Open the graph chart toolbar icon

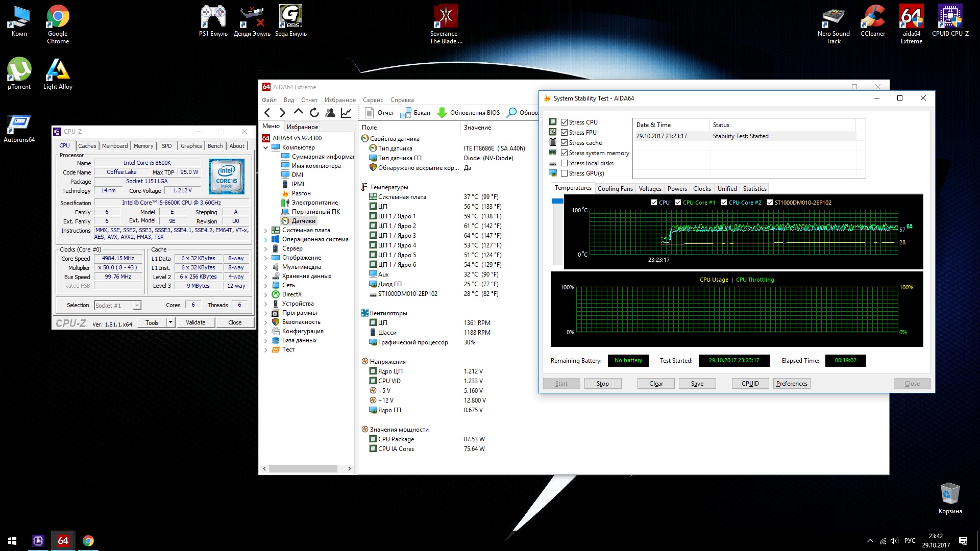coord(346,113)
